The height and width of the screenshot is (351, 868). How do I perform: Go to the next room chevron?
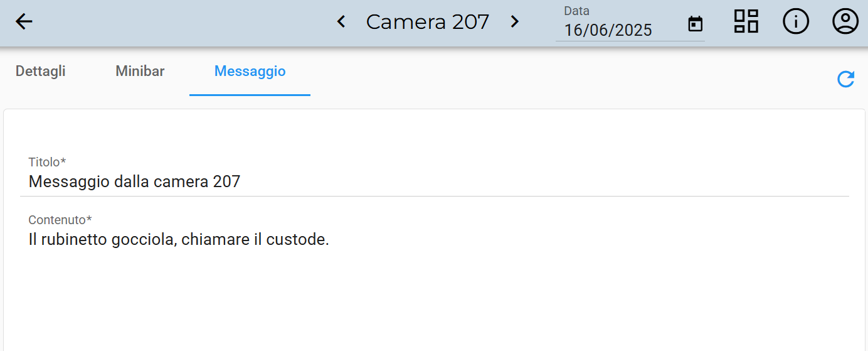pyautogui.click(x=514, y=22)
